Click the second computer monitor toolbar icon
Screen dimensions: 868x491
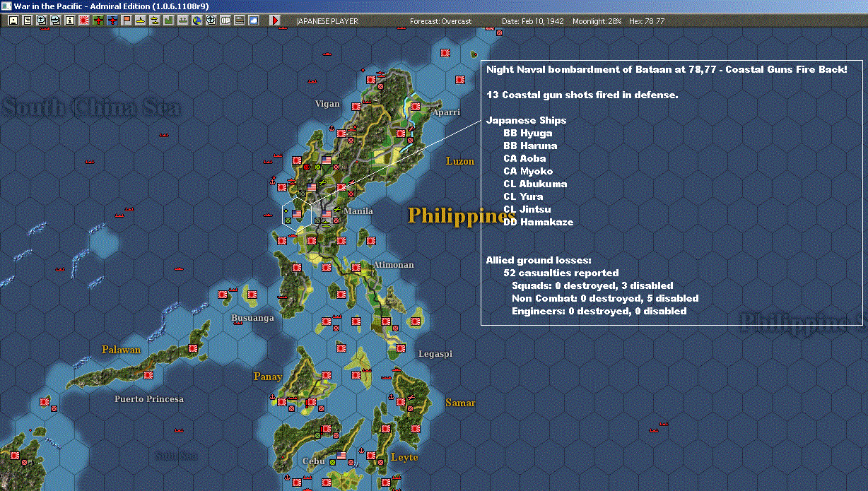point(55,20)
